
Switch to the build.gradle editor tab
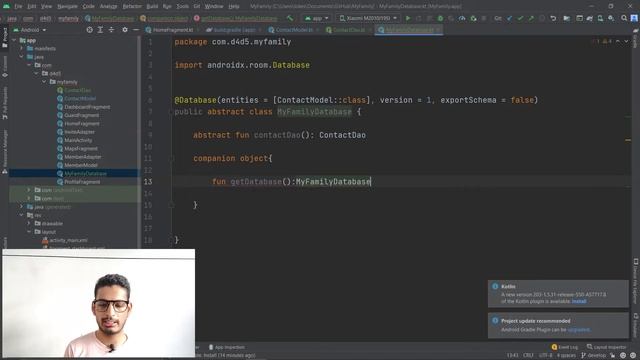(234, 30)
